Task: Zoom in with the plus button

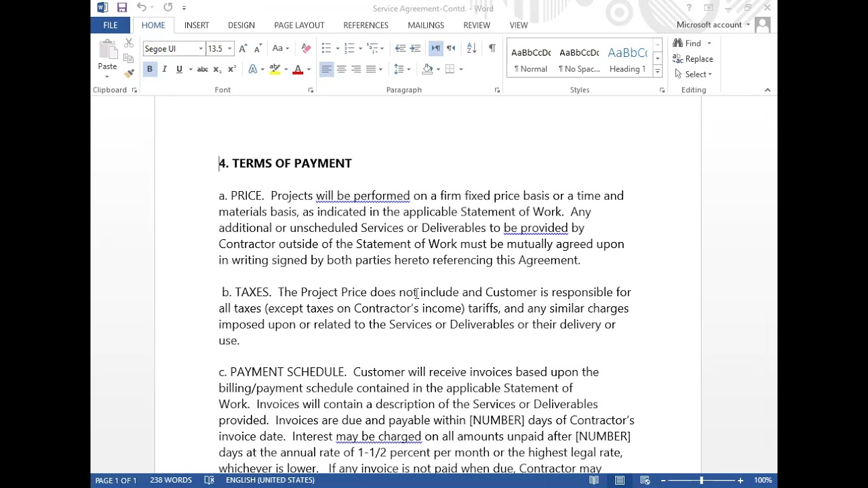Action: coord(741,480)
